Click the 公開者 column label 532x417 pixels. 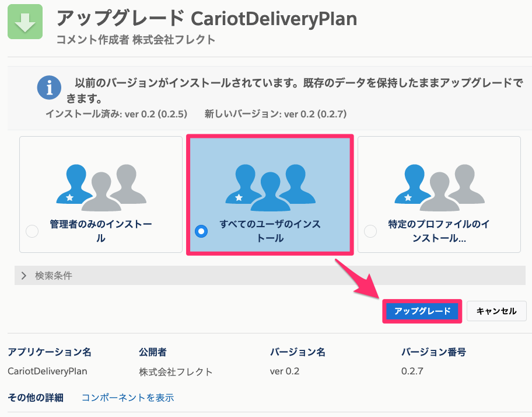(153, 352)
